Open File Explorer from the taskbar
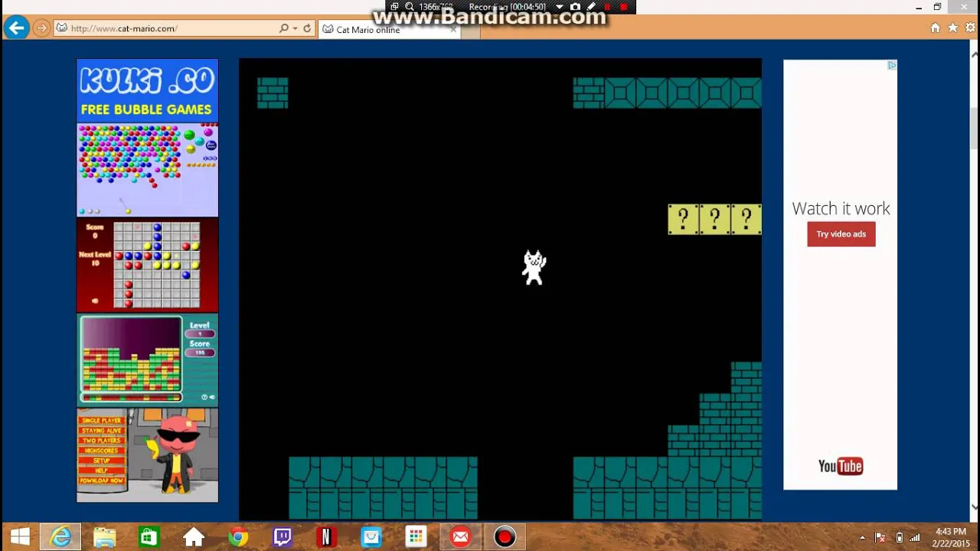The width and height of the screenshot is (980, 551). (x=105, y=537)
